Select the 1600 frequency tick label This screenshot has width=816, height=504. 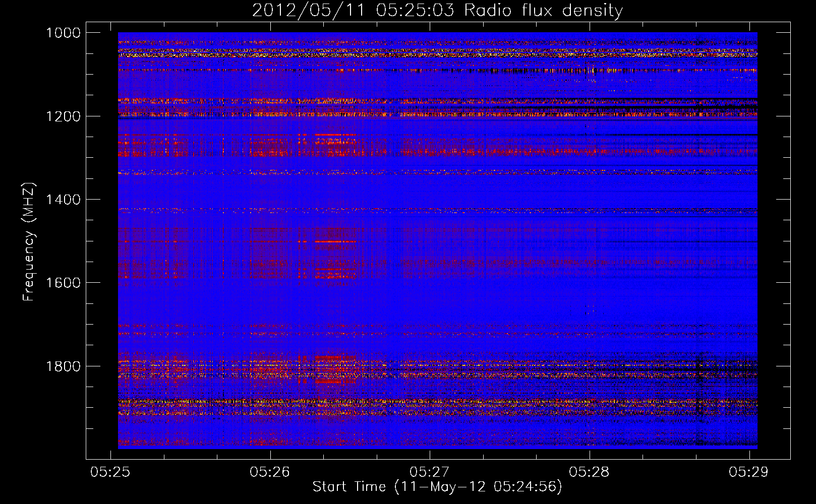(63, 283)
